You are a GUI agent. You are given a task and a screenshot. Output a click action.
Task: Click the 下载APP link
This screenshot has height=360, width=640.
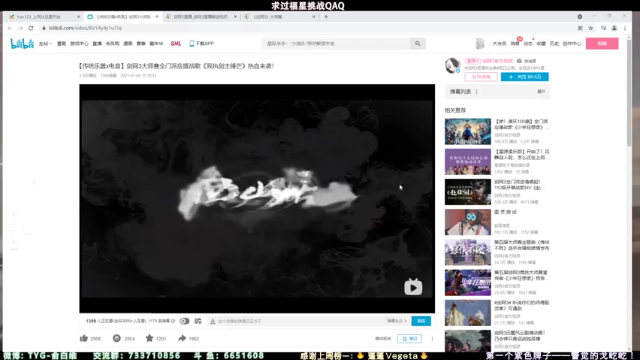[x=202, y=43]
